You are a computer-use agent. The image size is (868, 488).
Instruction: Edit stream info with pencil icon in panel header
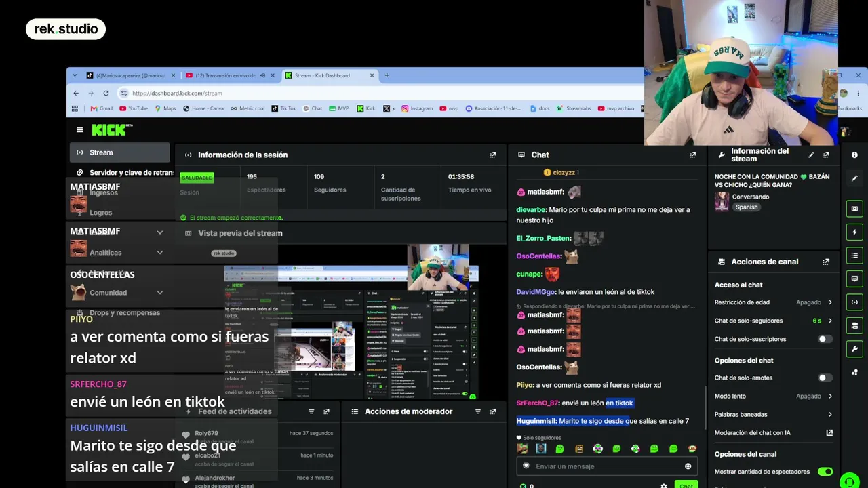811,155
